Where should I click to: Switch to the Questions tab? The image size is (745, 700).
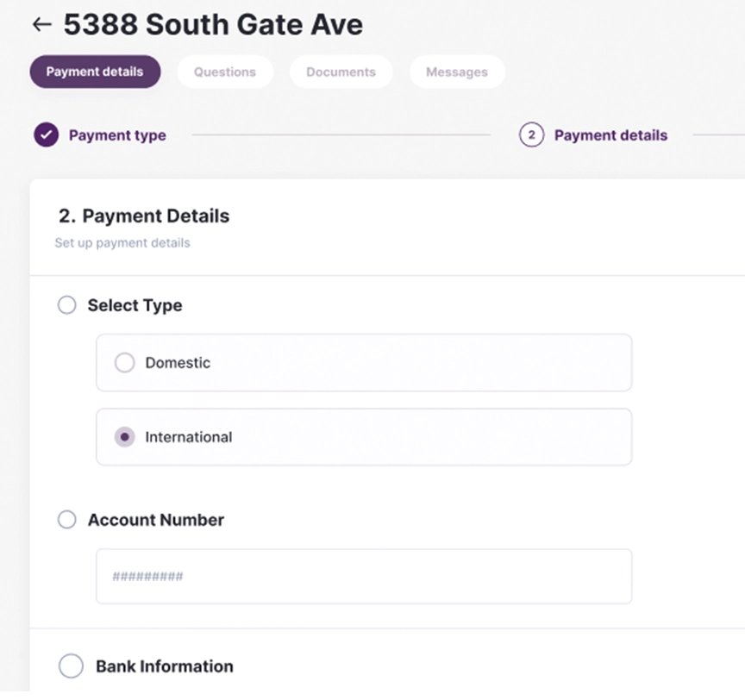point(225,72)
